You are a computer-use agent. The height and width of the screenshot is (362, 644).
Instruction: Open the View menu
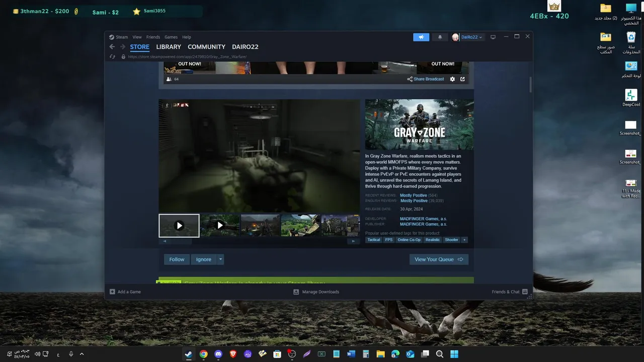pyautogui.click(x=137, y=37)
